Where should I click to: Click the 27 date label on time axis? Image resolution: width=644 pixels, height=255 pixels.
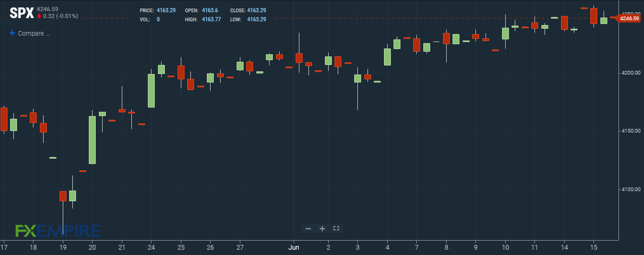(x=240, y=248)
